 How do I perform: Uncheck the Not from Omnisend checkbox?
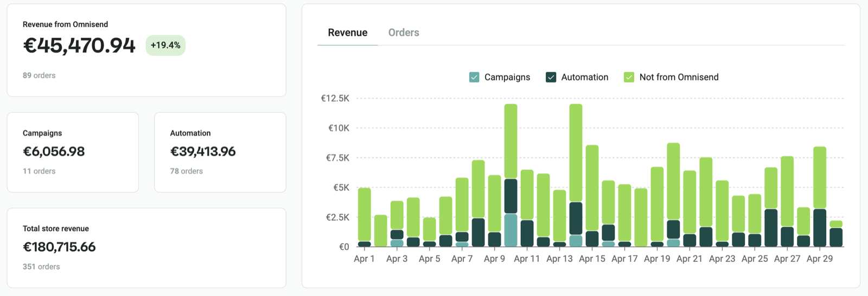pyautogui.click(x=629, y=77)
